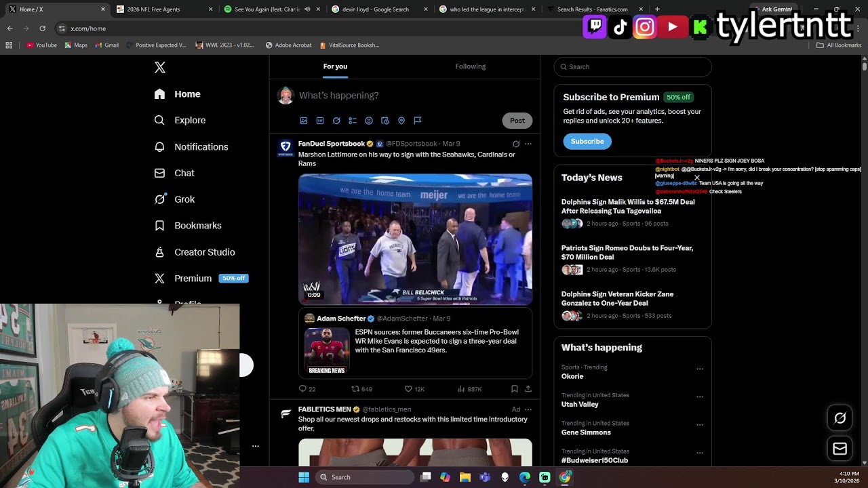This screenshot has height=488, width=868.
Task: Open more options for #Budweiser150Club trend
Action: pos(700,453)
